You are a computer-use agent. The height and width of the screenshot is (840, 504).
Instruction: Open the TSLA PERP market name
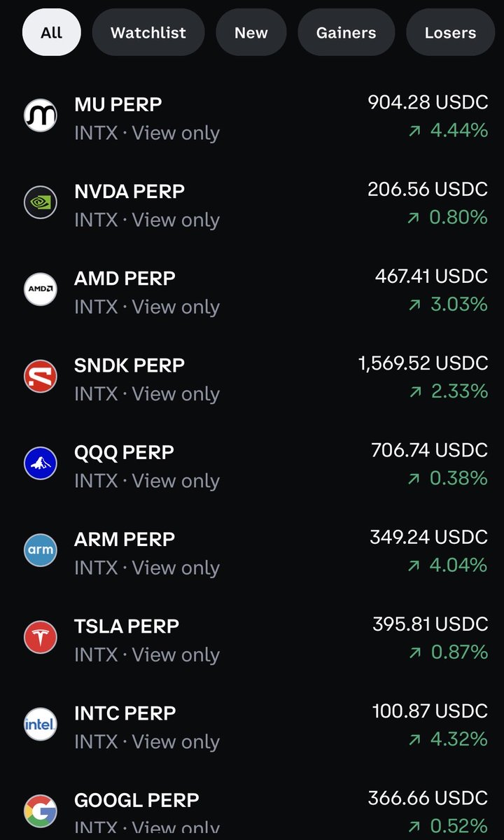(x=127, y=626)
